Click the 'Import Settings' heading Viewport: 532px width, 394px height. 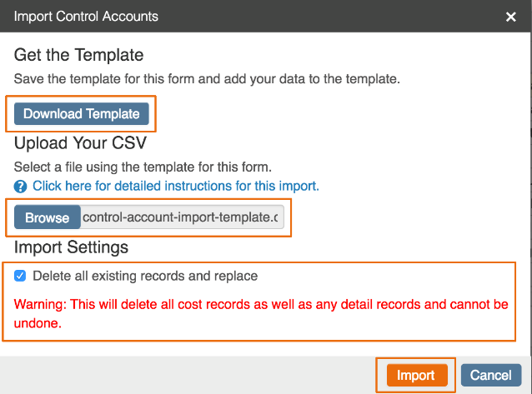71,247
